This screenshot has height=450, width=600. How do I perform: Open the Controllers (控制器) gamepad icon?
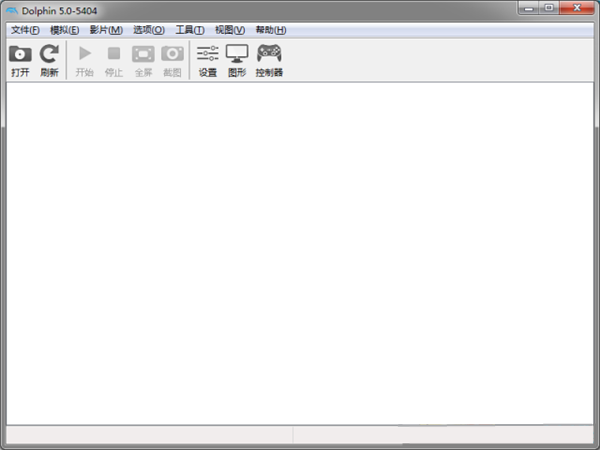[269, 54]
